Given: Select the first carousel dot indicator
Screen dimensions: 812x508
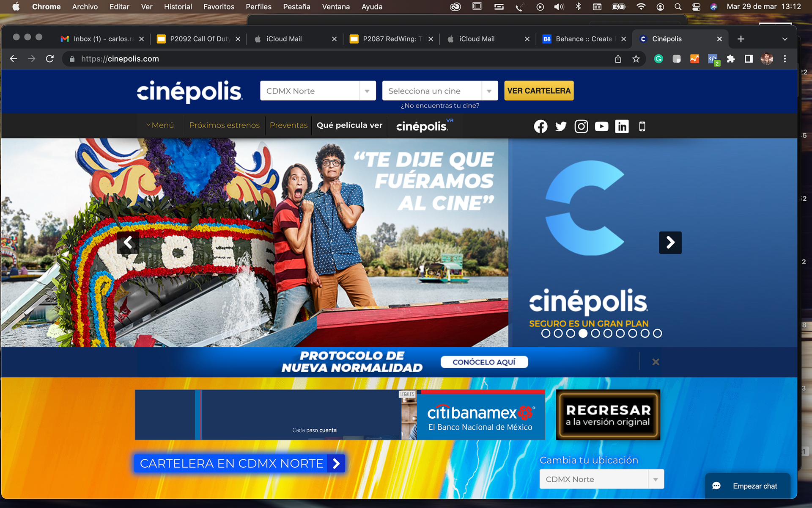Looking at the screenshot, I should point(546,334).
